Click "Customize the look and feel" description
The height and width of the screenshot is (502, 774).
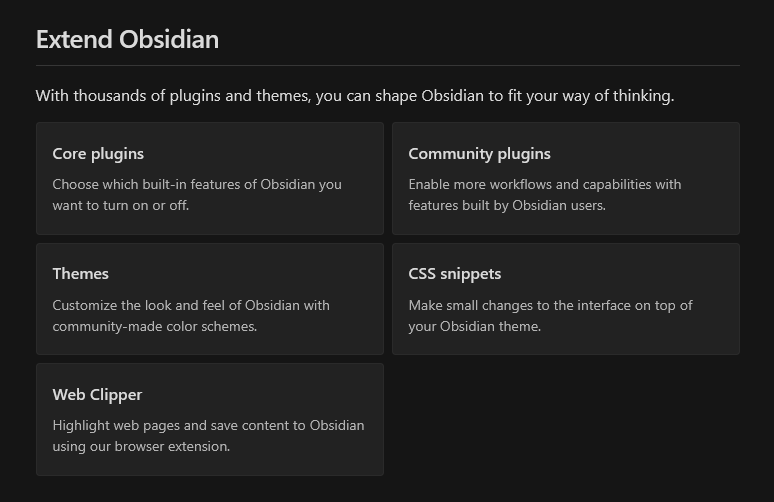190,305
